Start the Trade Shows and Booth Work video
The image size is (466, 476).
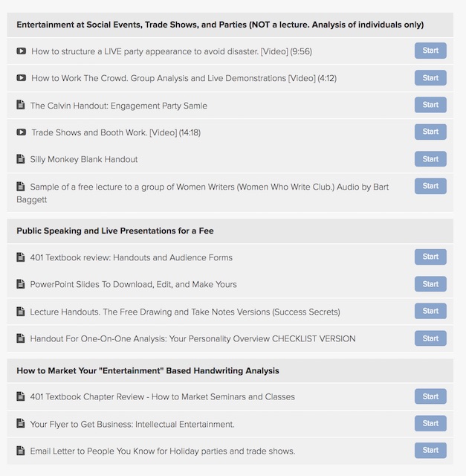click(x=430, y=132)
